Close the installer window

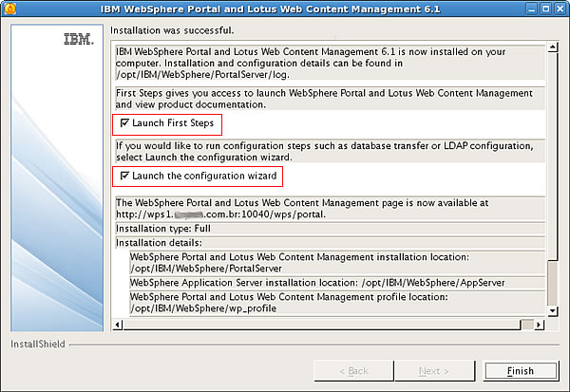(x=560, y=9)
